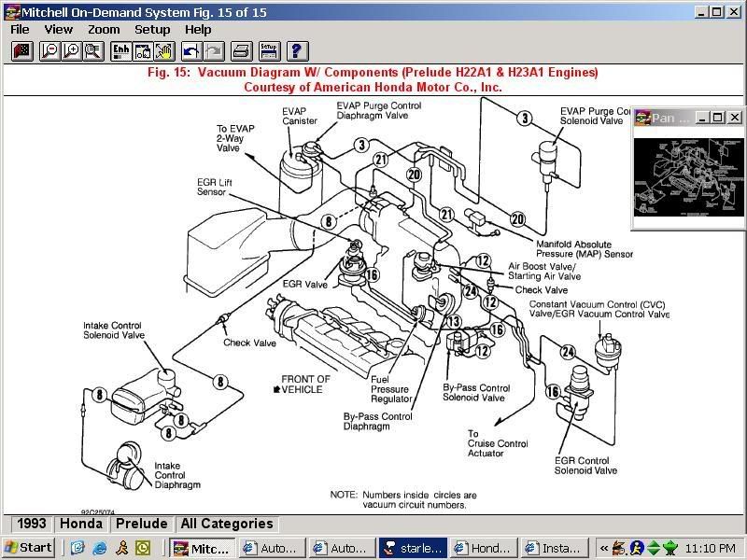The image size is (747, 560).
Task: Click the Pan window title bar
Action: point(688,118)
